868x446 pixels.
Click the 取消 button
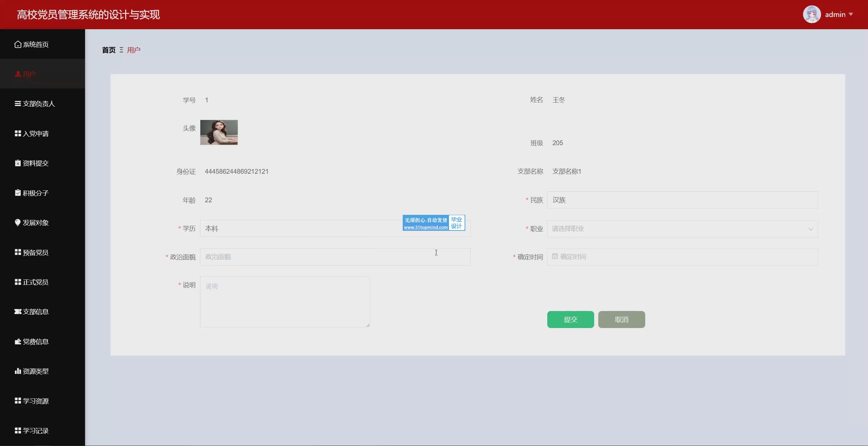click(621, 320)
